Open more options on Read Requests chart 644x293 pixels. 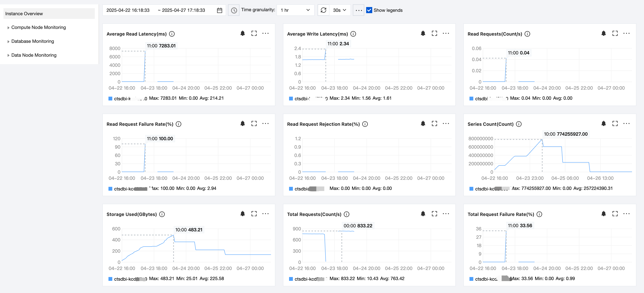click(626, 33)
